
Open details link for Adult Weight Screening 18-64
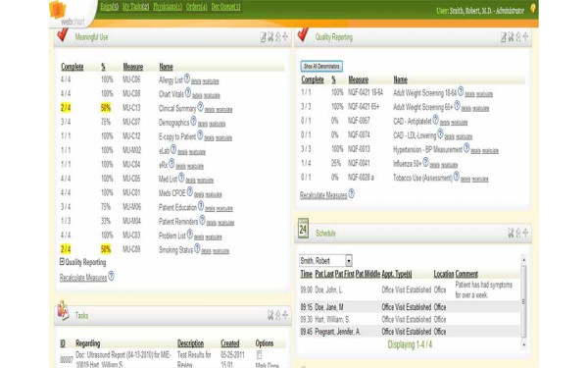469,94
